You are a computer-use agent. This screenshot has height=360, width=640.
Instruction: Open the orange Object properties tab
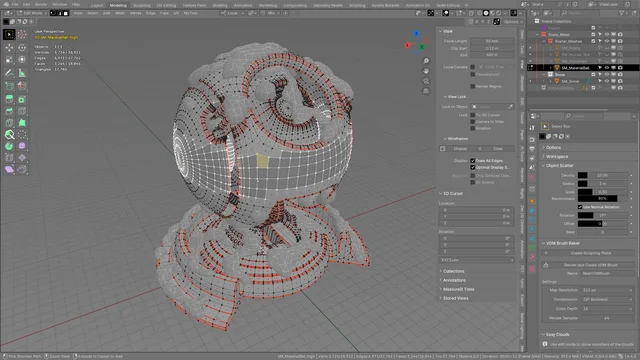coord(532,201)
